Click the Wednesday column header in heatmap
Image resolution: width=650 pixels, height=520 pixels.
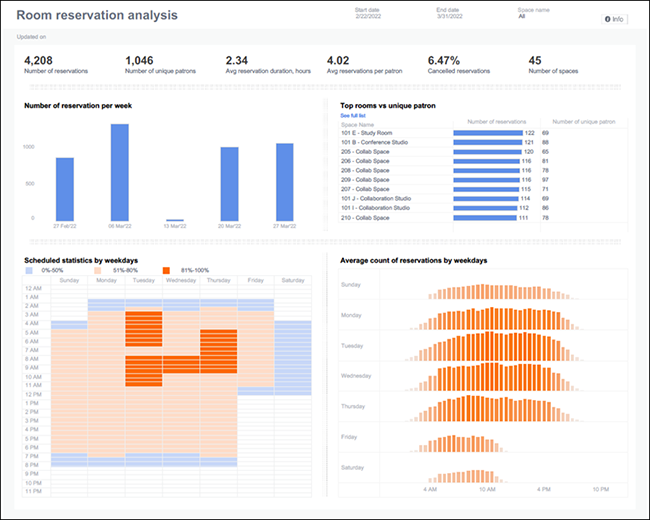[x=181, y=280]
